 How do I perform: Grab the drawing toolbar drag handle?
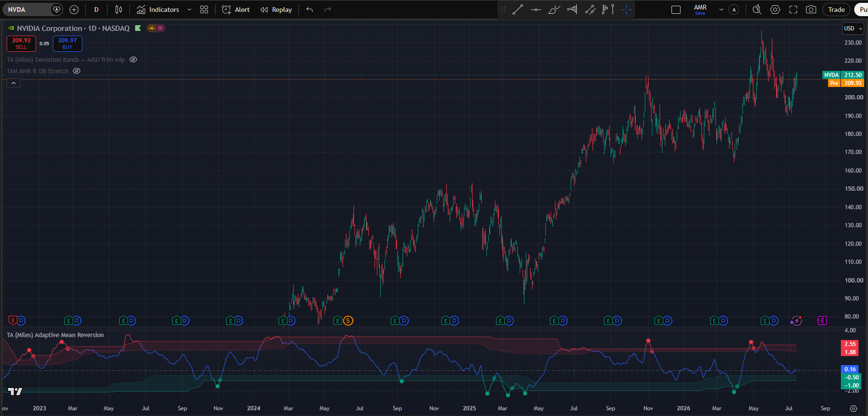[503, 10]
